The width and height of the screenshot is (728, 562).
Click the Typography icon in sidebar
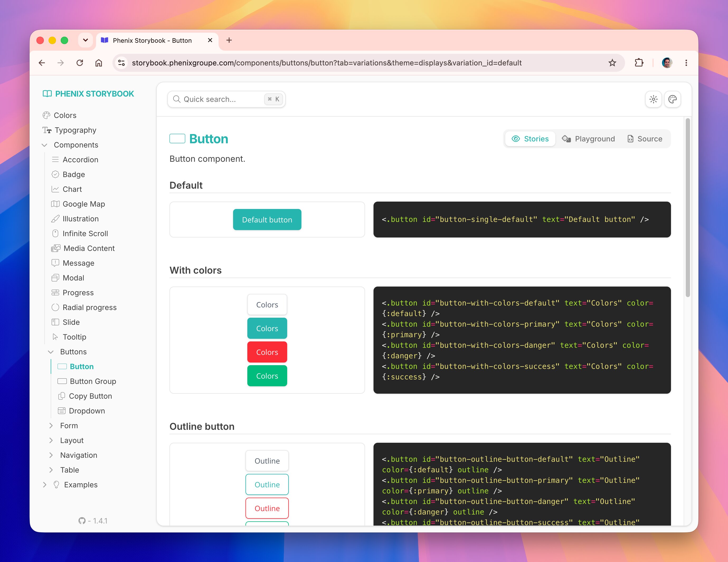click(47, 130)
